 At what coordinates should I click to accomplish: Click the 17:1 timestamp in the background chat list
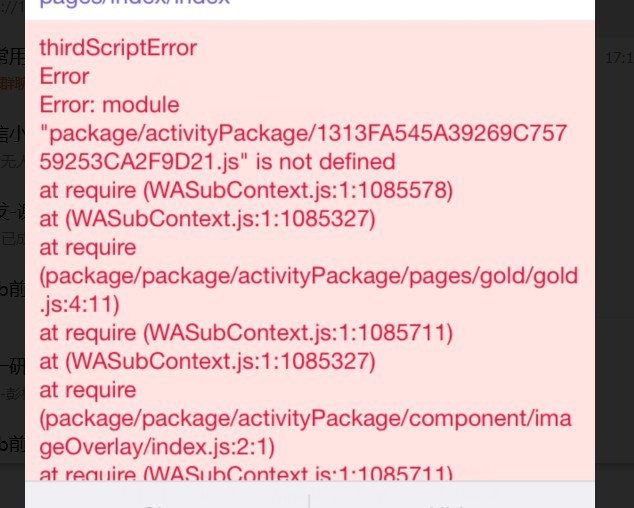619,58
